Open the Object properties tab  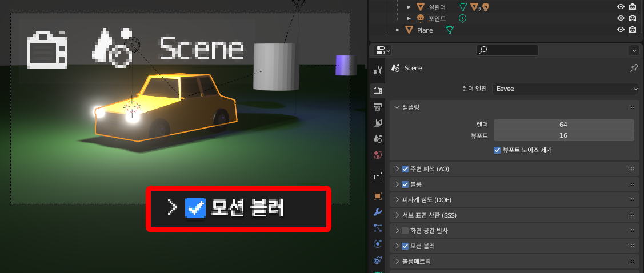point(378,196)
